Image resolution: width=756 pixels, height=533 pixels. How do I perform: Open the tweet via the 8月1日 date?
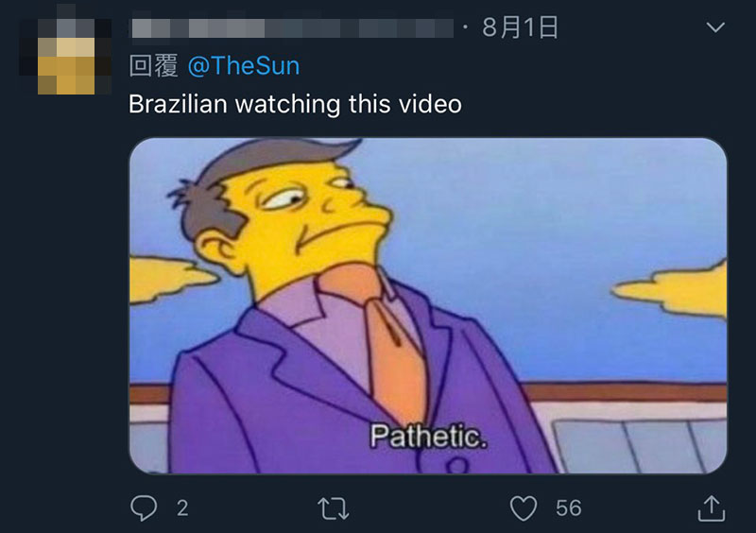(x=520, y=27)
